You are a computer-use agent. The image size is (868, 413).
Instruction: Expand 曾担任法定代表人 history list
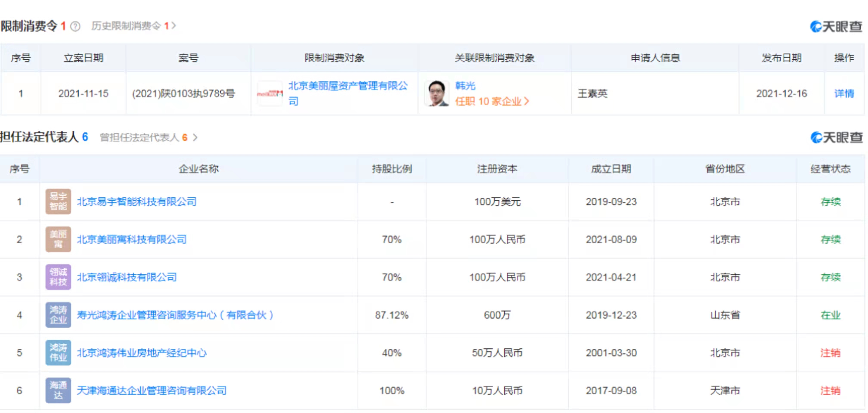148,138
